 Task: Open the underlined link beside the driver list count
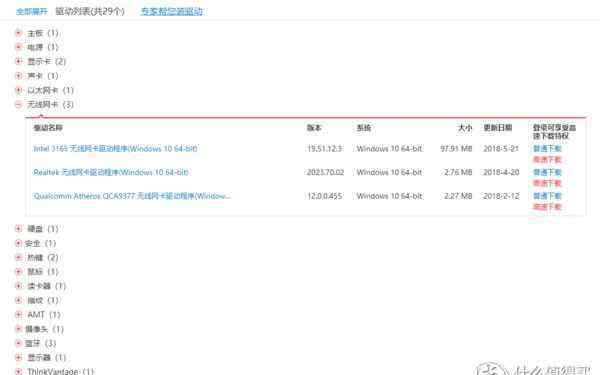point(171,11)
